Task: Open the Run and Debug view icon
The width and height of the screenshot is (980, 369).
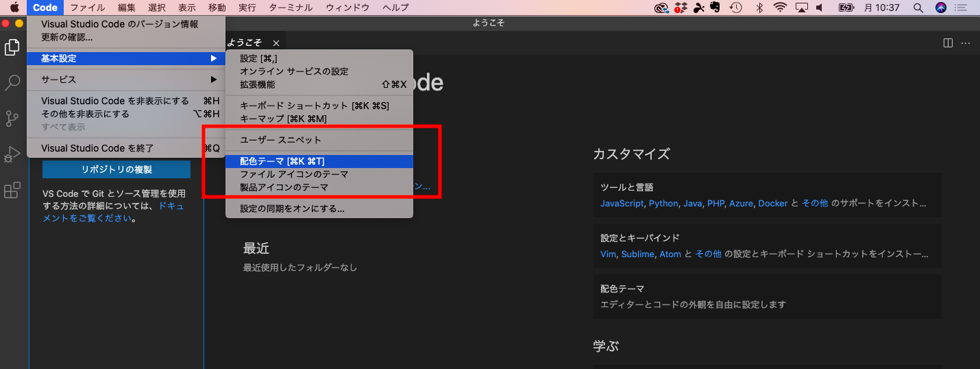Action: pos(12,154)
